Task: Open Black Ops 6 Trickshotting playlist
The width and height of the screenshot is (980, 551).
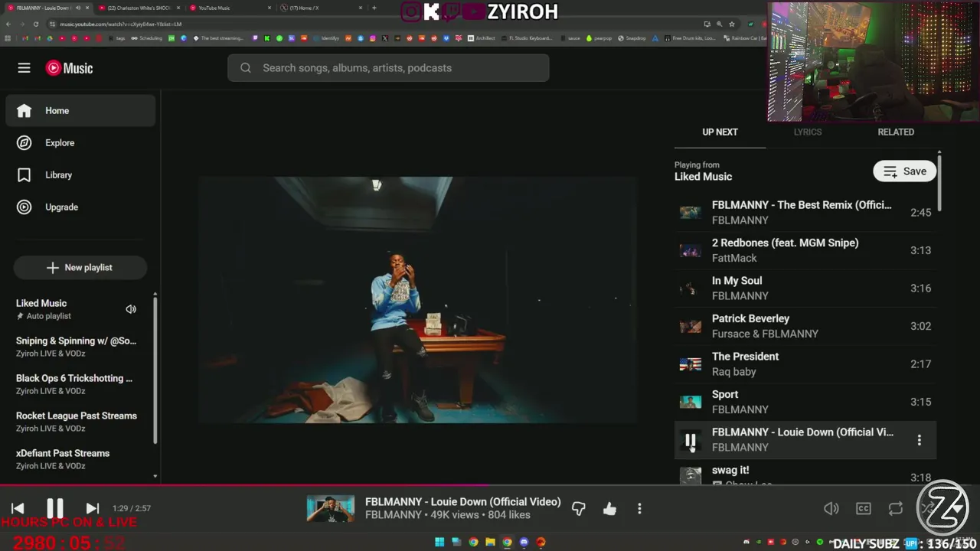Action: [x=77, y=384]
